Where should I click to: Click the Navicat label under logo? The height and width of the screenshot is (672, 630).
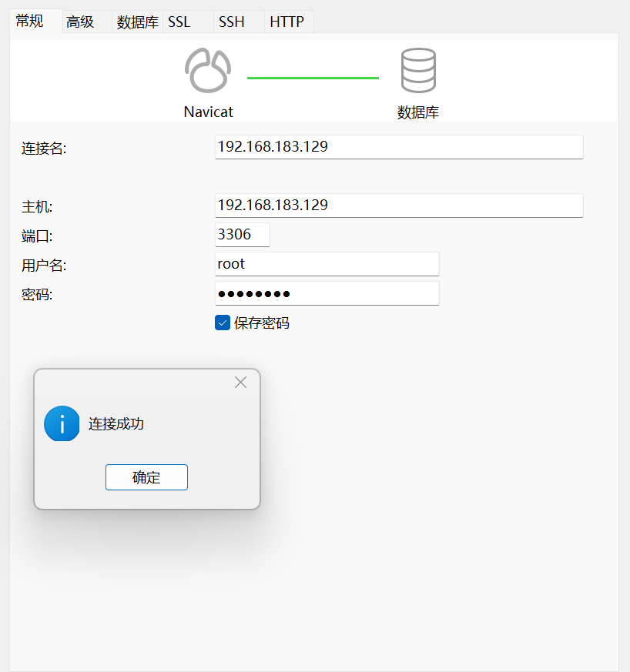coord(209,112)
